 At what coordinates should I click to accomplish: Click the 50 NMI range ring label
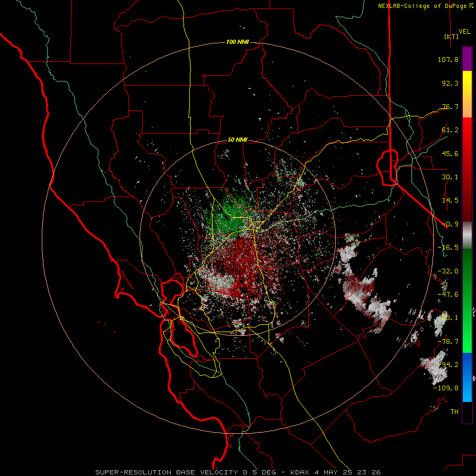[237, 140]
